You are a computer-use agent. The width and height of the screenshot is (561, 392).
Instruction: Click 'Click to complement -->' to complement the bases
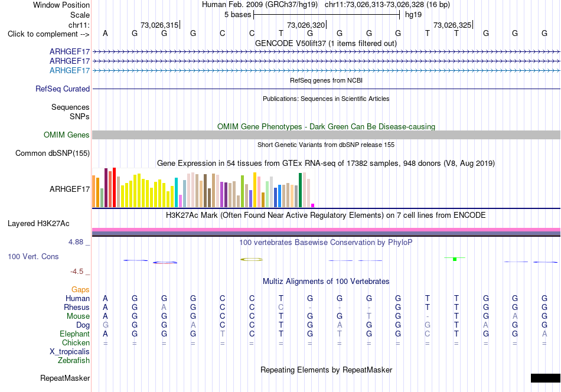pos(48,34)
